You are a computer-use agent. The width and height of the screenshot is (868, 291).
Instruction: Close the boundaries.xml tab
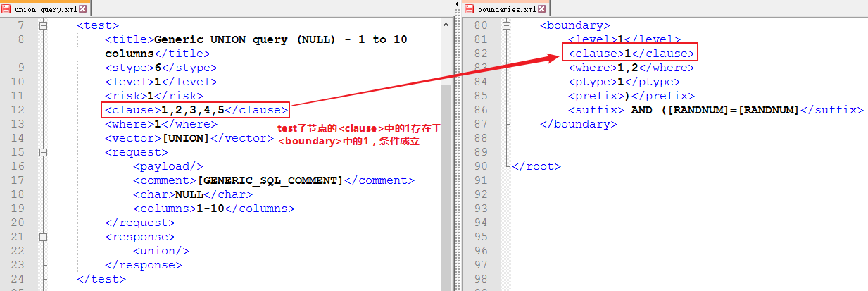click(543, 9)
